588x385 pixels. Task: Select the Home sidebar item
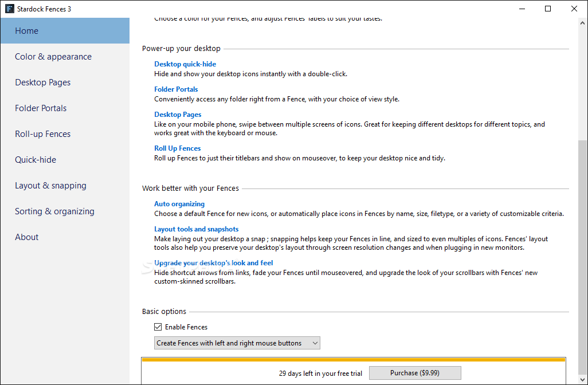pyautogui.click(x=65, y=31)
